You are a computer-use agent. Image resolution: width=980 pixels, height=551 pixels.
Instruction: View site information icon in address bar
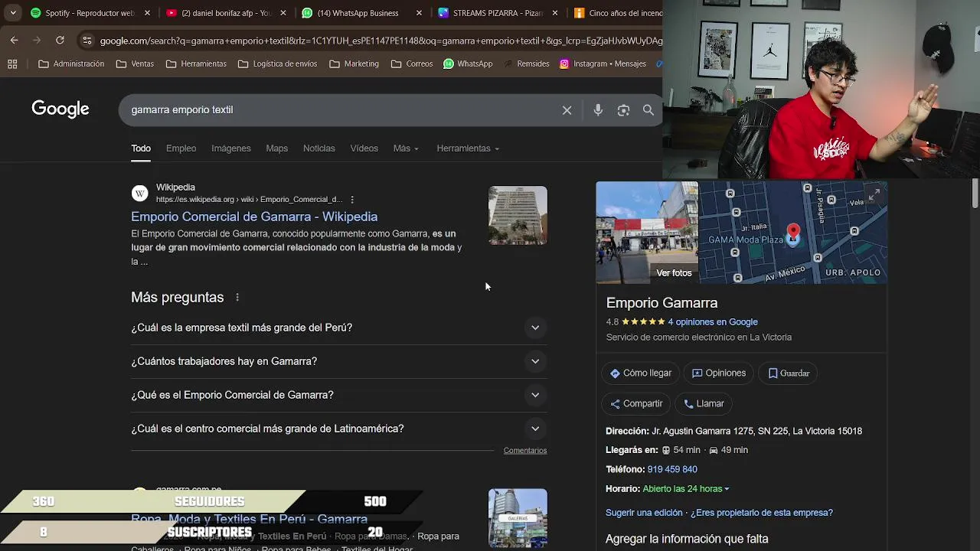(87, 41)
